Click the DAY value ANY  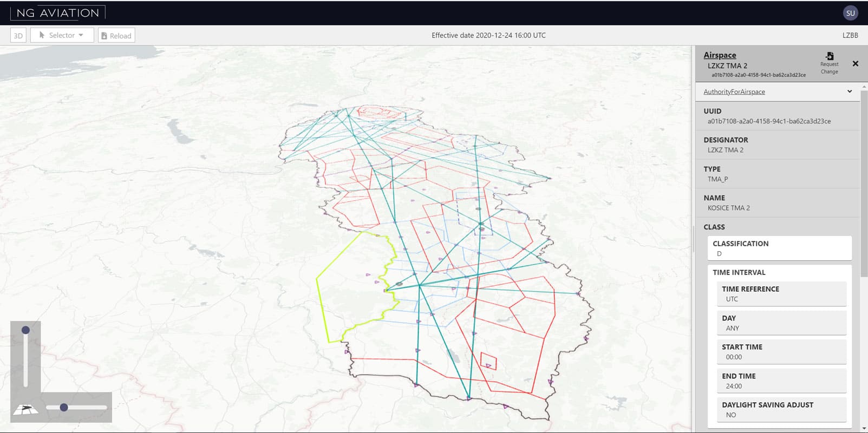click(733, 328)
